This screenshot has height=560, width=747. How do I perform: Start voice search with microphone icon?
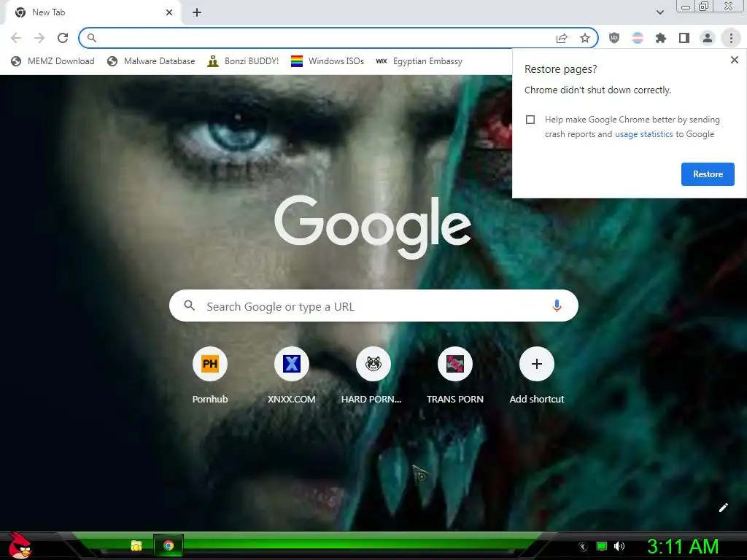click(x=557, y=306)
